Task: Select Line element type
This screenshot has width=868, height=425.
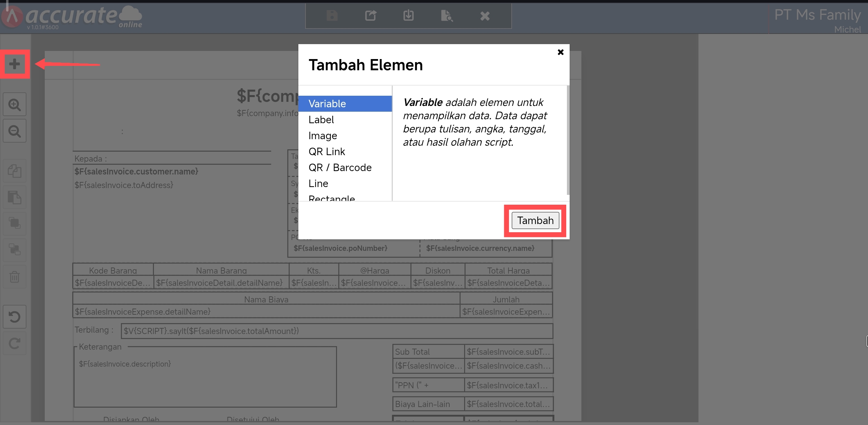Action: (318, 184)
